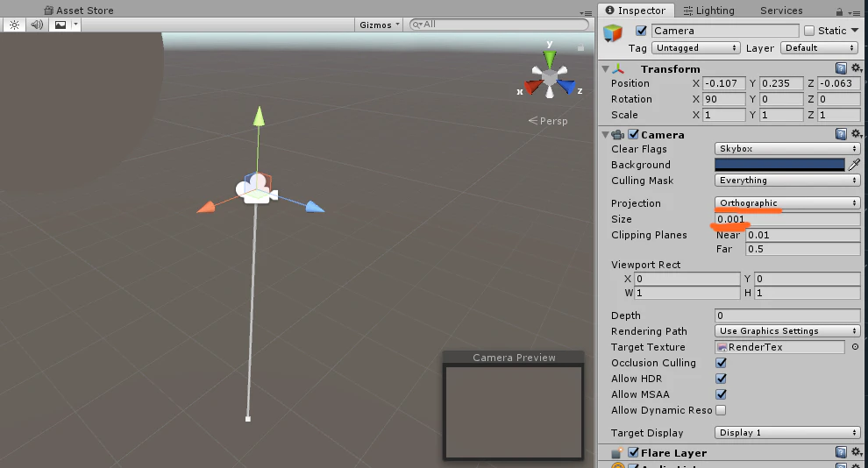Open the Camera component help icon
The height and width of the screenshot is (468, 868).
(841, 134)
